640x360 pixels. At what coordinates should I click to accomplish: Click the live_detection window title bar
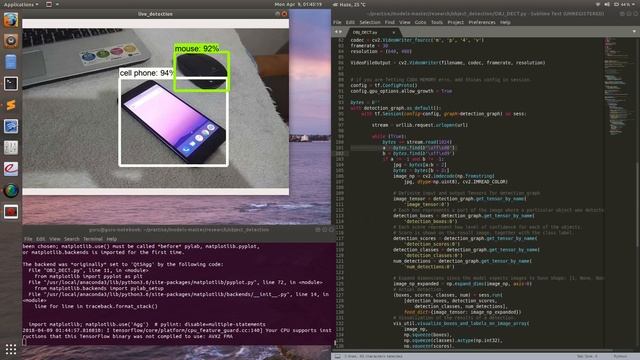(x=155, y=14)
